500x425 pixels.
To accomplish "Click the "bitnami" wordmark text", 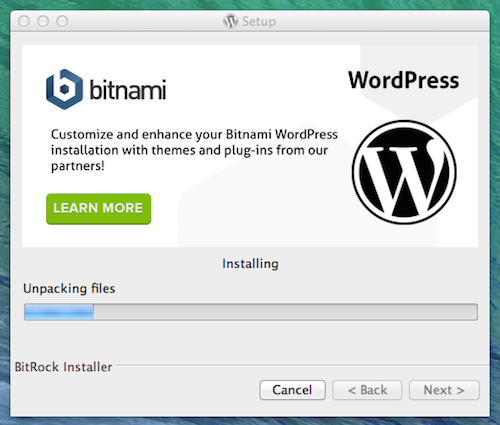I will (128, 89).
